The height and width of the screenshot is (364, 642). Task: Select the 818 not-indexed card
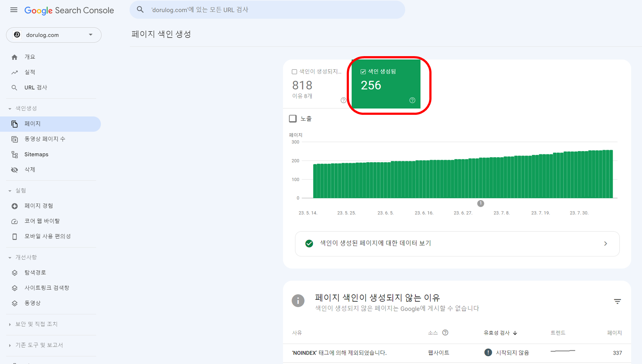(317, 84)
